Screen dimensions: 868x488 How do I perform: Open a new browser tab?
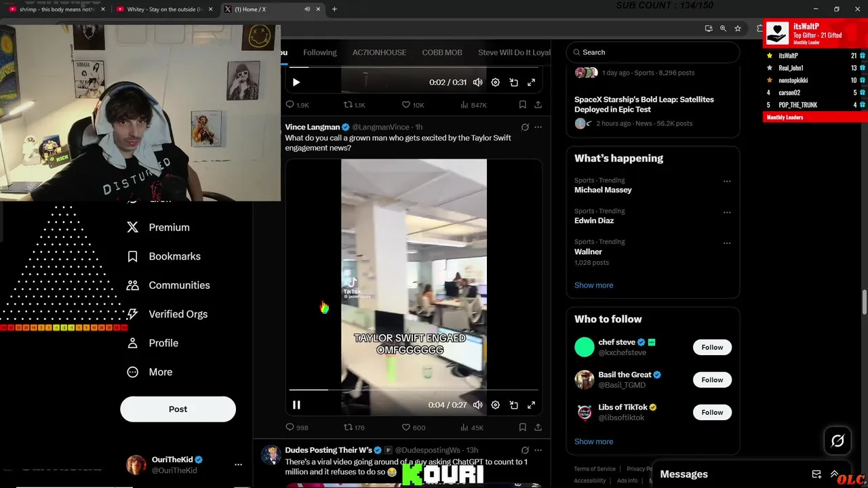pyautogui.click(x=334, y=9)
